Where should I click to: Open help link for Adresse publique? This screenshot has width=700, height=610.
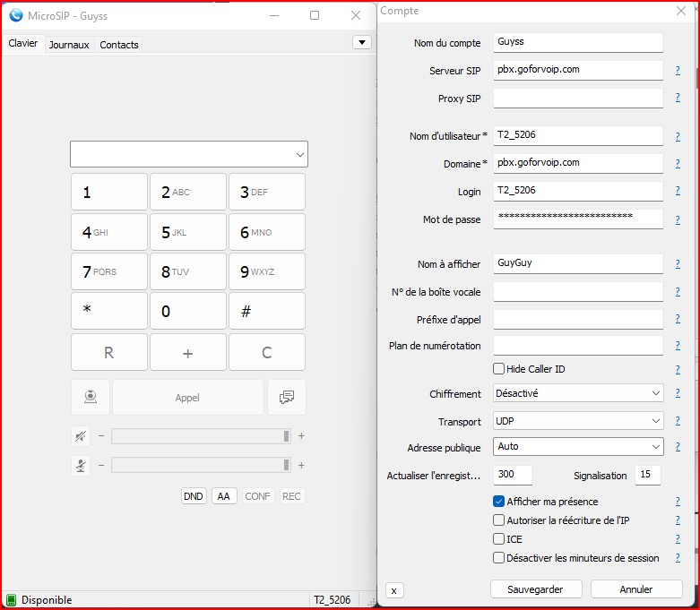click(678, 447)
